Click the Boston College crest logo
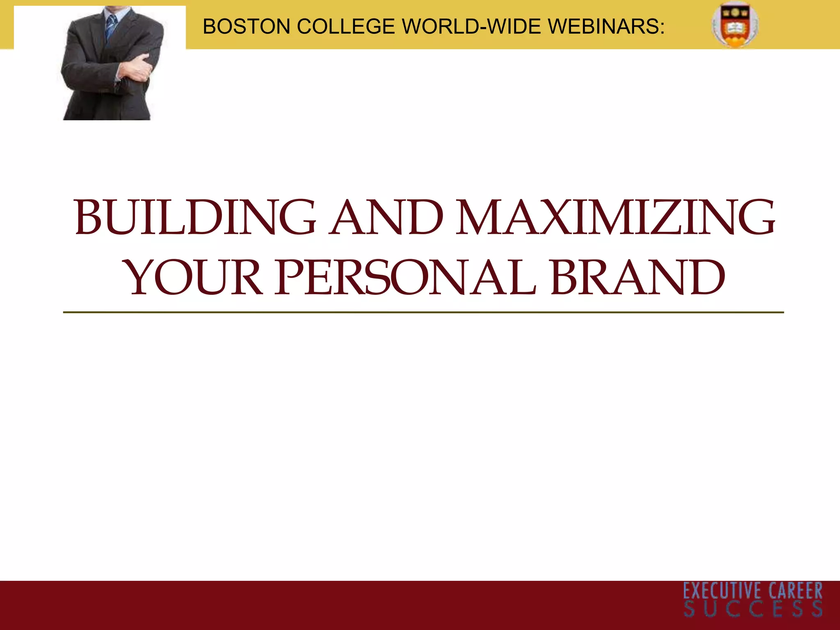Screen dimensions: 840x630 coord(735,25)
